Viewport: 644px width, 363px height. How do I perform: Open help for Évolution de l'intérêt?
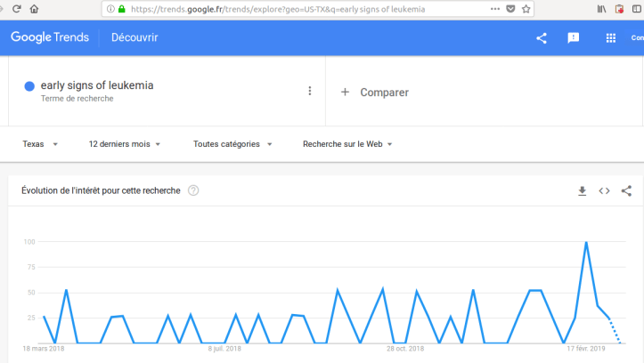coord(193,190)
